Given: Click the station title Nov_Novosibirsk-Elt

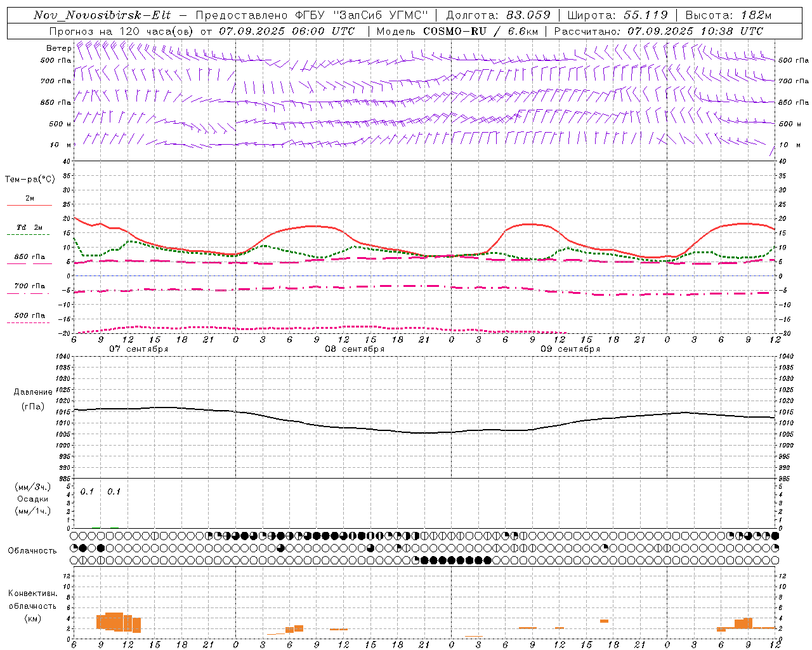Looking at the screenshot, I should tap(102, 15).
